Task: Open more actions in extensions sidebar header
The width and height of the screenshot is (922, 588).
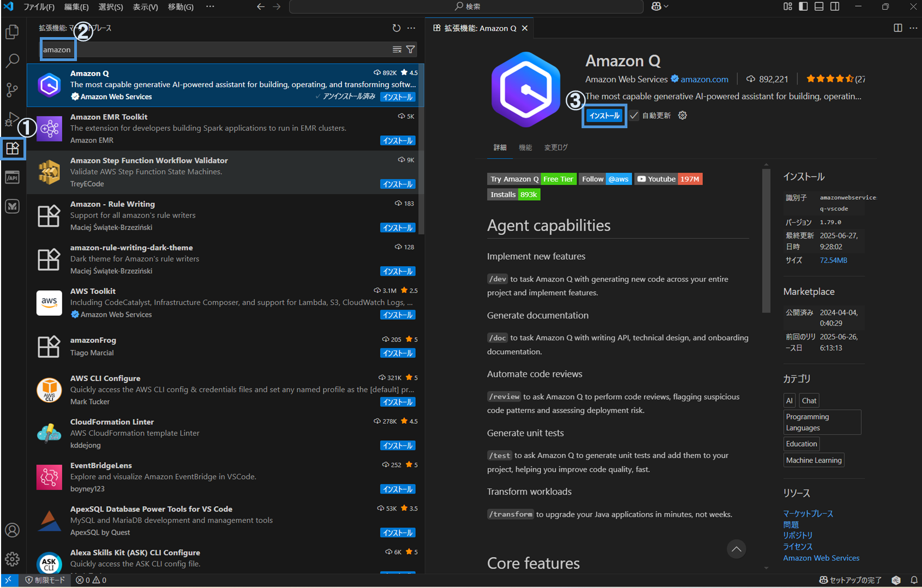Action: coord(411,28)
